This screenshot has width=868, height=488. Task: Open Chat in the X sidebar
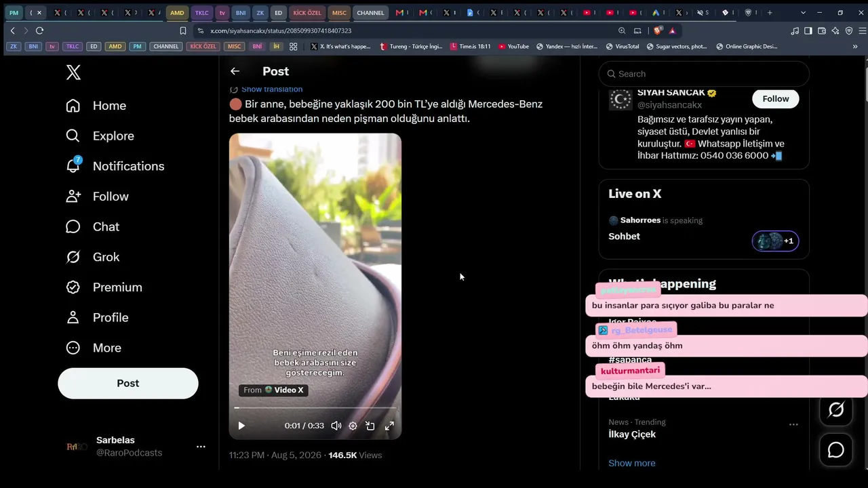pyautogui.click(x=92, y=227)
